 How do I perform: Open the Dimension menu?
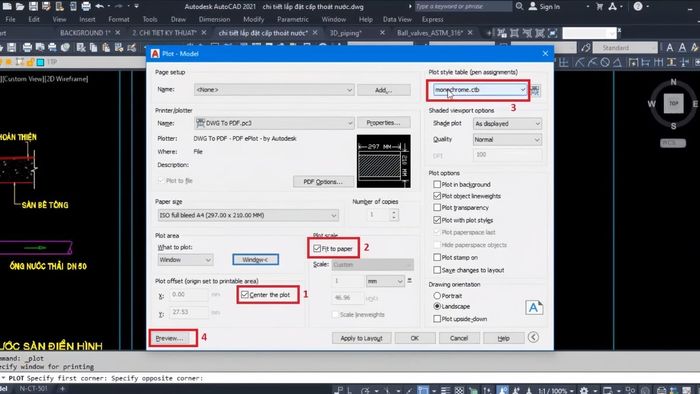coord(214,20)
